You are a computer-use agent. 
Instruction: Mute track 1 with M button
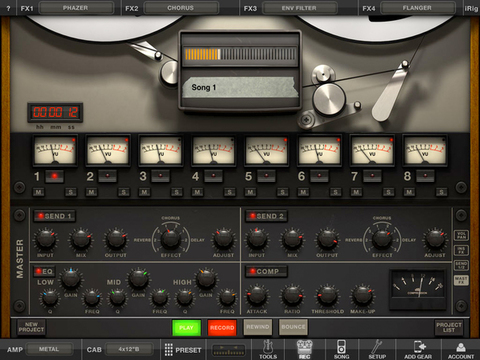39,192
